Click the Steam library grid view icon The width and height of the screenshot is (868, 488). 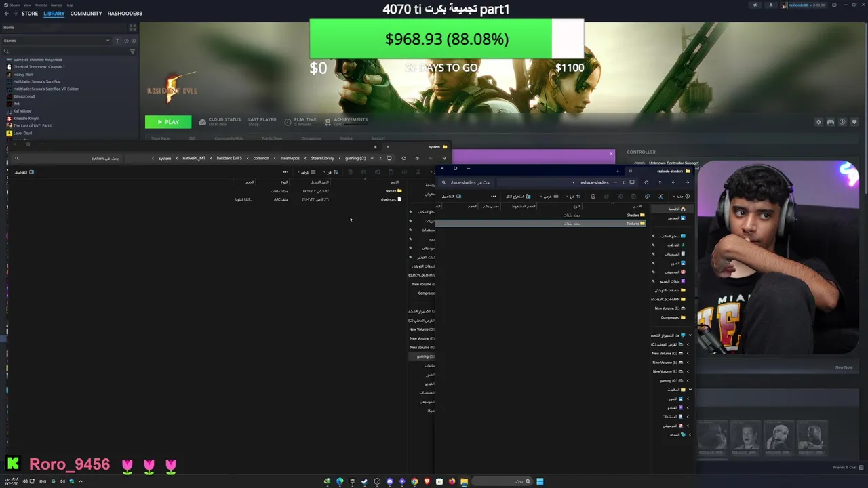tap(132, 28)
